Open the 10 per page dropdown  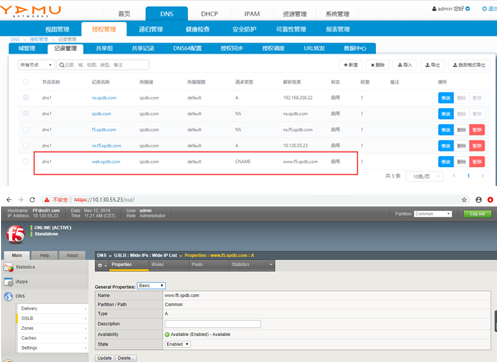(x=424, y=176)
